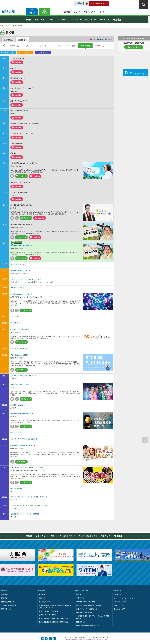Viewport: 150px width, 644px height.
Task: Open ラインナップ in the top green navigation bar
Action: [x=40, y=20]
